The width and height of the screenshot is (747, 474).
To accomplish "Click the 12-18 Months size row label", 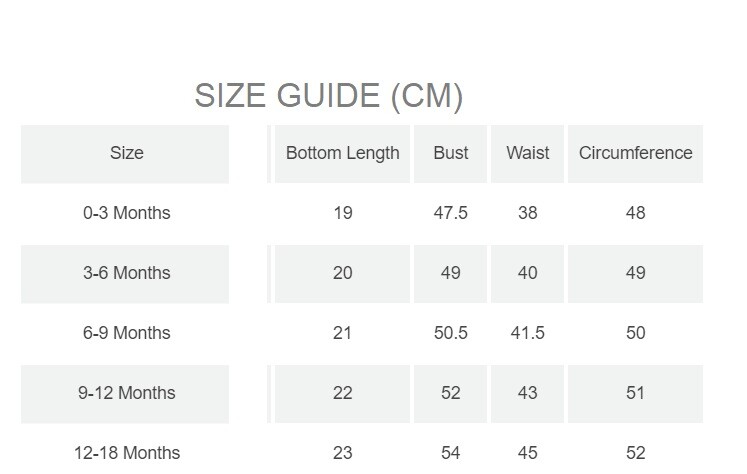I will click(126, 453).
